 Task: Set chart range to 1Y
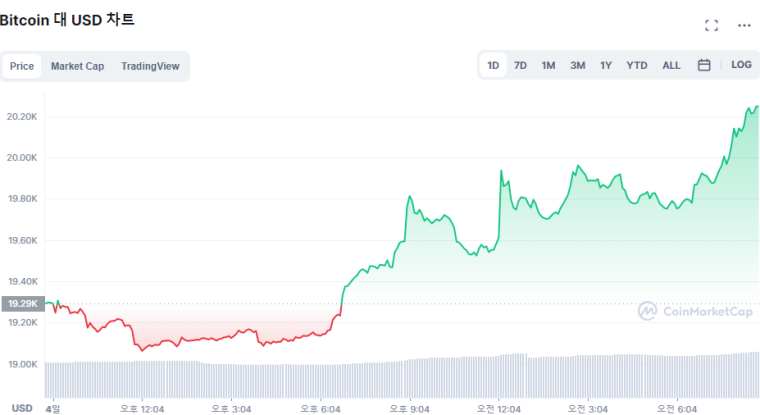(x=606, y=65)
